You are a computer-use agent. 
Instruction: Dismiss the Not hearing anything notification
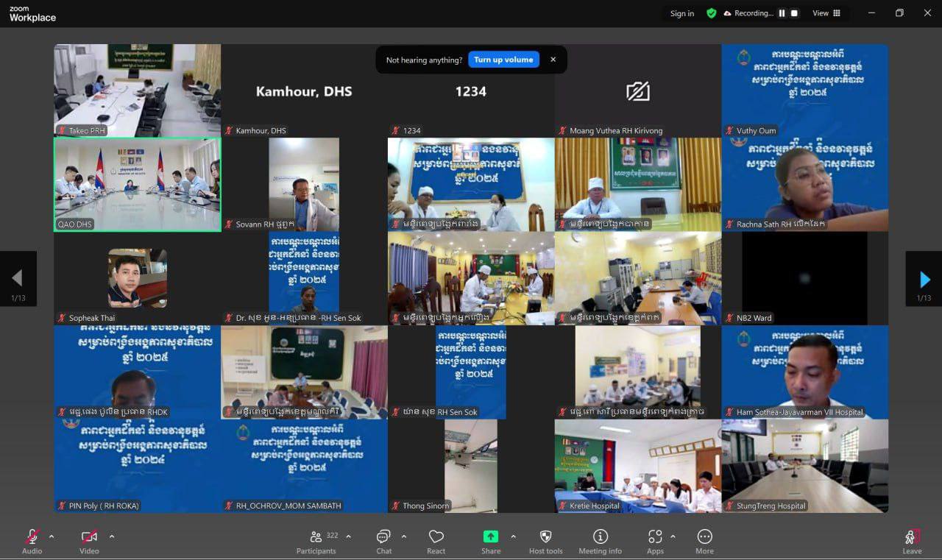(553, 60)
